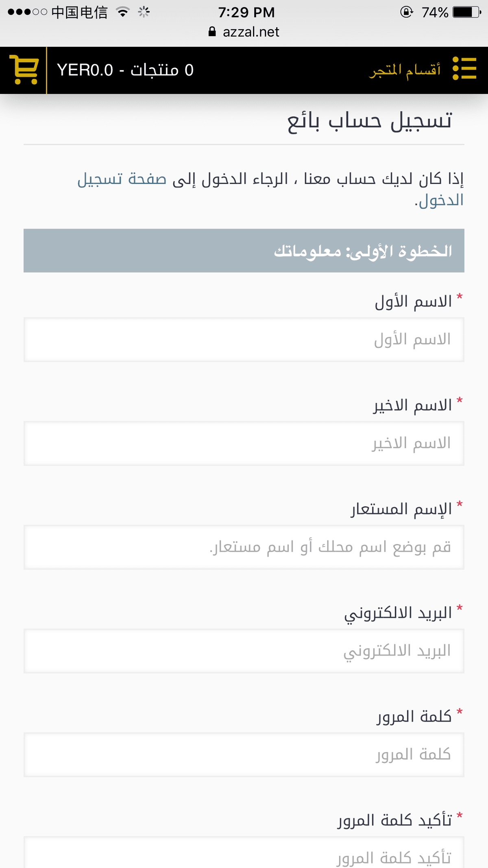
Task: Focus the الاسم الاخير input field
Action: click(244, 444)
